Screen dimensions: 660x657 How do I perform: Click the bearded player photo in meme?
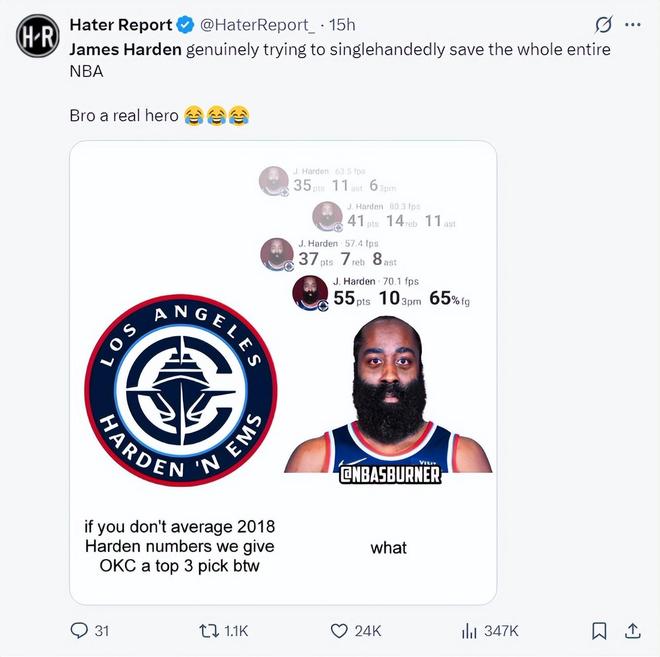388,394
